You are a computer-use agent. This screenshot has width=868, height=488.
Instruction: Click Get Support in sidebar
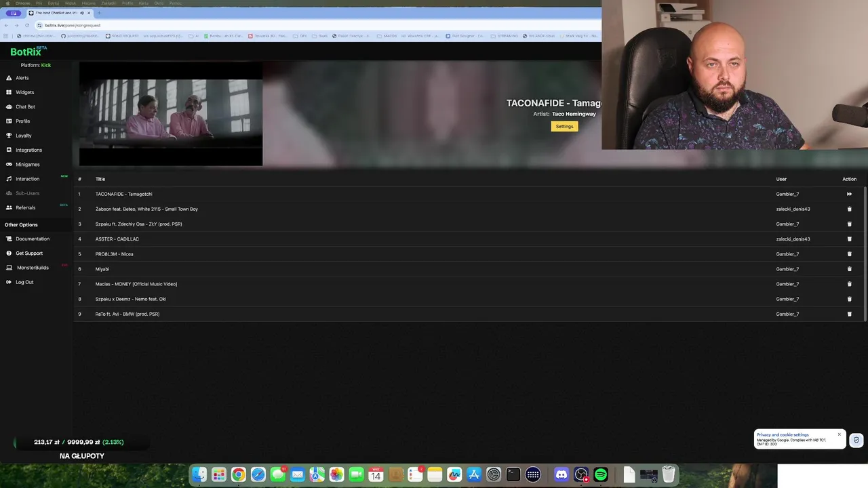click(28, 253)
